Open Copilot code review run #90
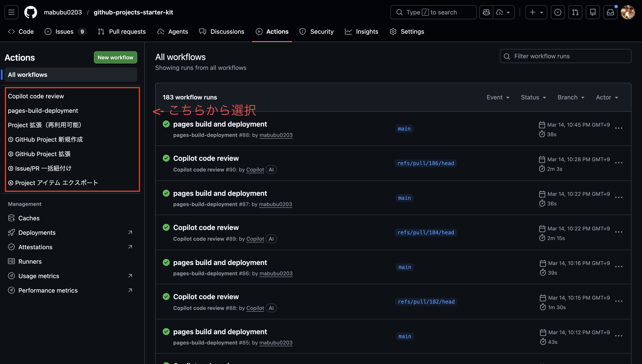Viewport: 642px width, 364px height. click(206, 159)
